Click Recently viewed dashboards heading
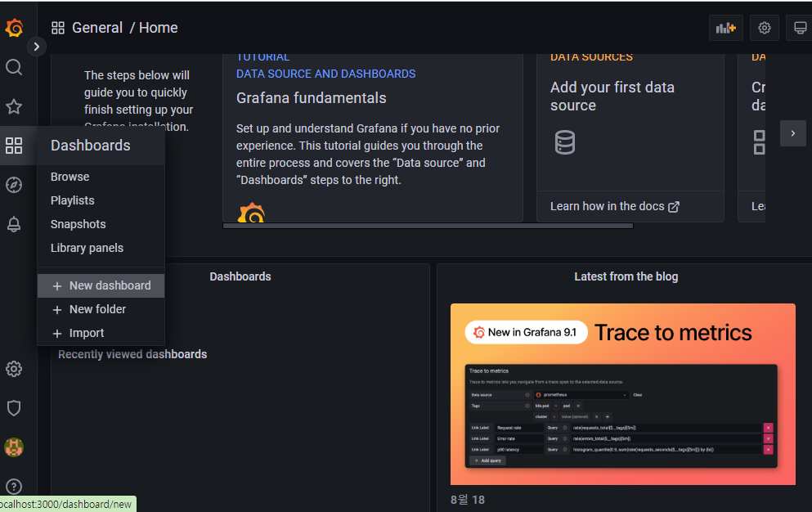 click(x=132, y=354)
